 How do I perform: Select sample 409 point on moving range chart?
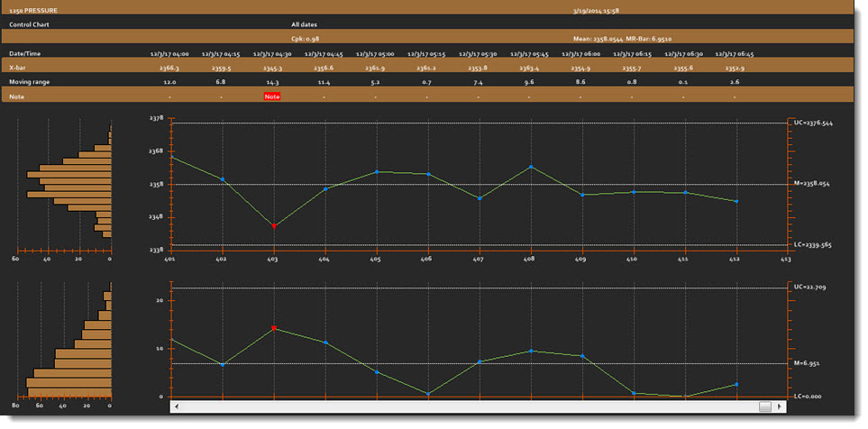(583, 356)
